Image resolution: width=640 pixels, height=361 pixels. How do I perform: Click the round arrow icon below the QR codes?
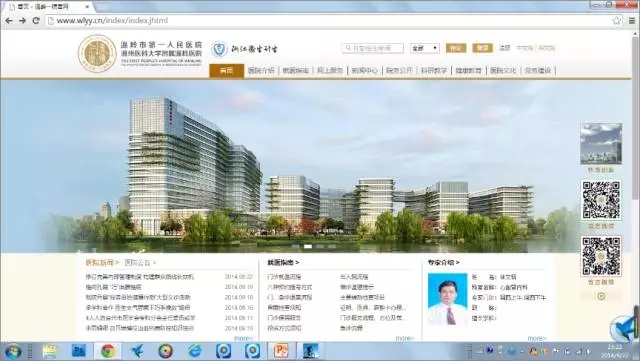coord(601,296)
